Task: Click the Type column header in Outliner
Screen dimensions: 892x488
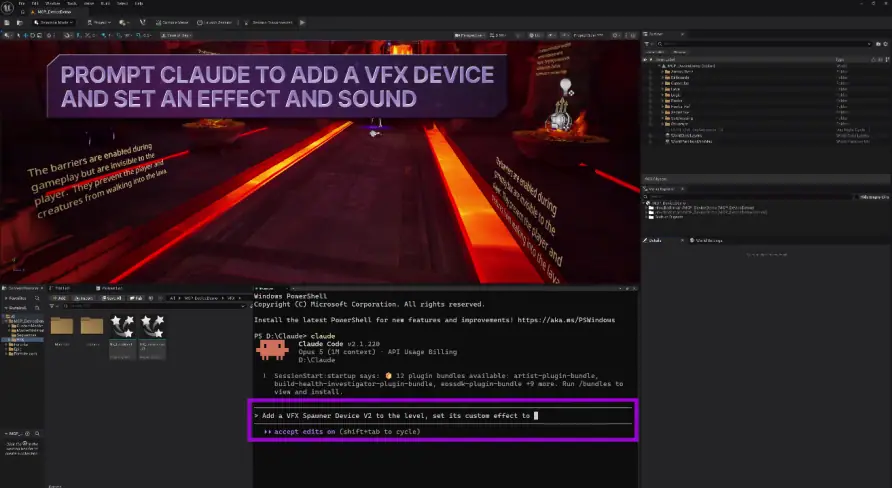Action: pyautogui.click(x=840, y=60)
